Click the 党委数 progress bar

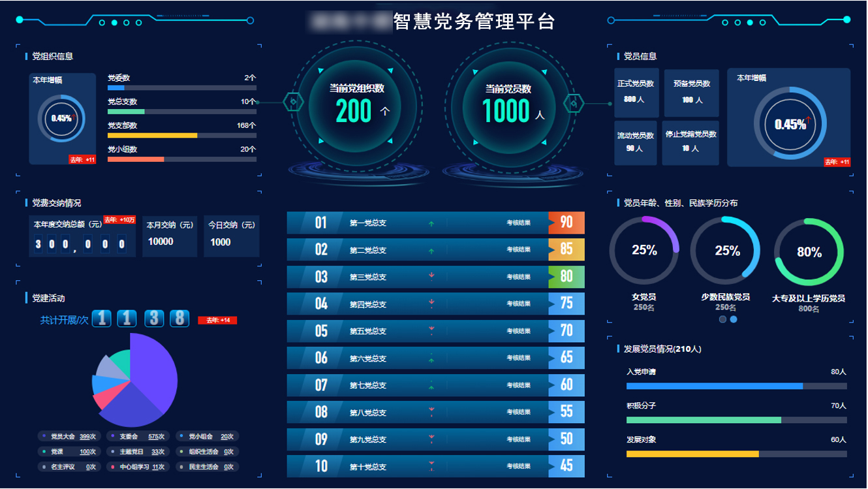click(x=182, y=87)
